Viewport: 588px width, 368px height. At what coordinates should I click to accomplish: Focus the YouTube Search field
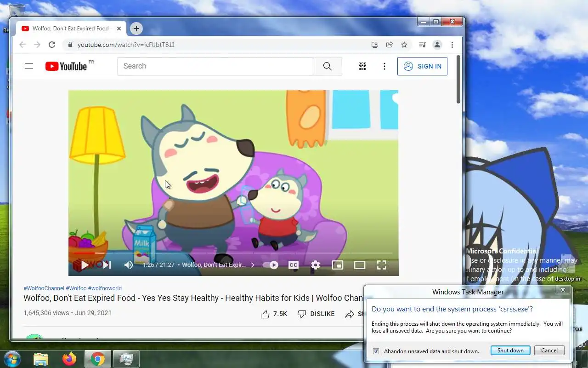coord(215,66)
